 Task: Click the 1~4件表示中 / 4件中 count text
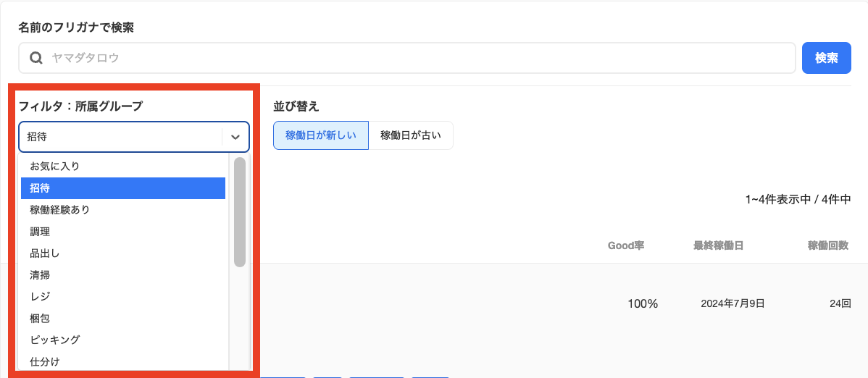[798, 199]
